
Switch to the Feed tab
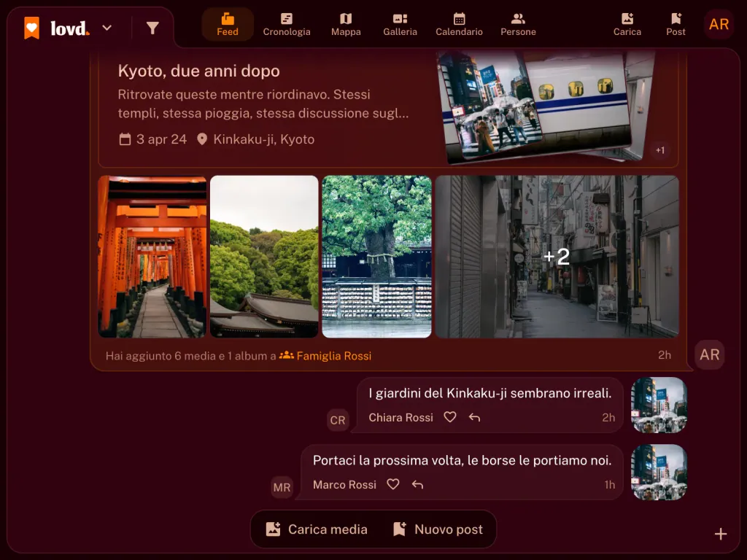click(x=228, y=25)
